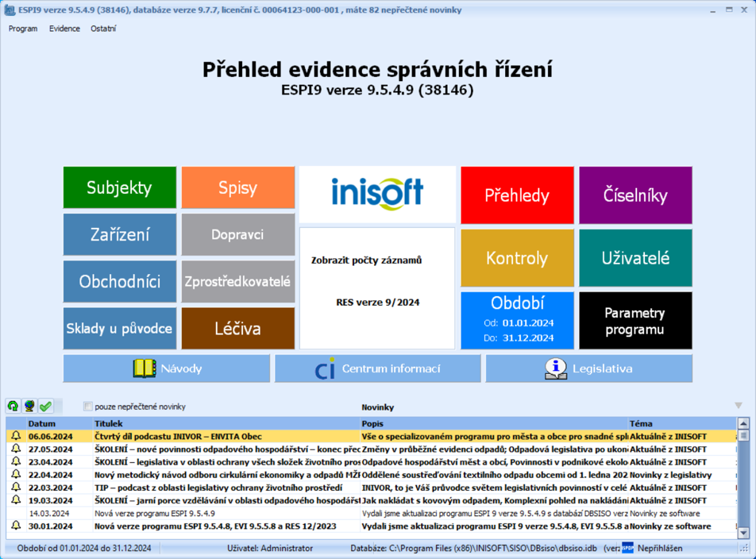The height and width of the screenshot is (559, 756).
Task: Click the inisoft logo tile
Action: (x=377, y=195)
